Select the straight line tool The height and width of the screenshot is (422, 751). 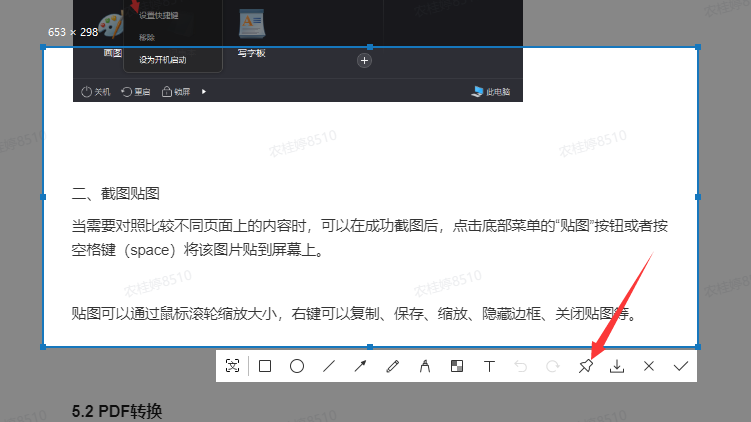click(x=329, y=366)
